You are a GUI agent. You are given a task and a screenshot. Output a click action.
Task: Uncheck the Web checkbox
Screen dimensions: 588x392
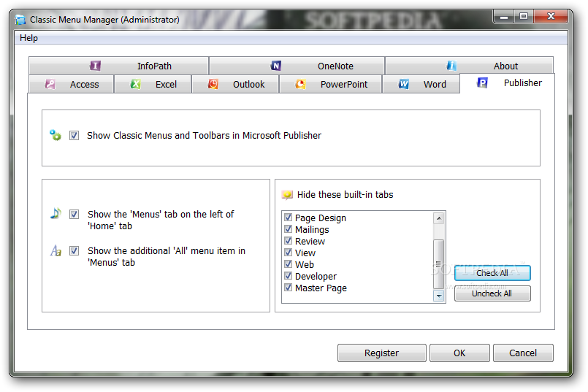click(288, 264)
